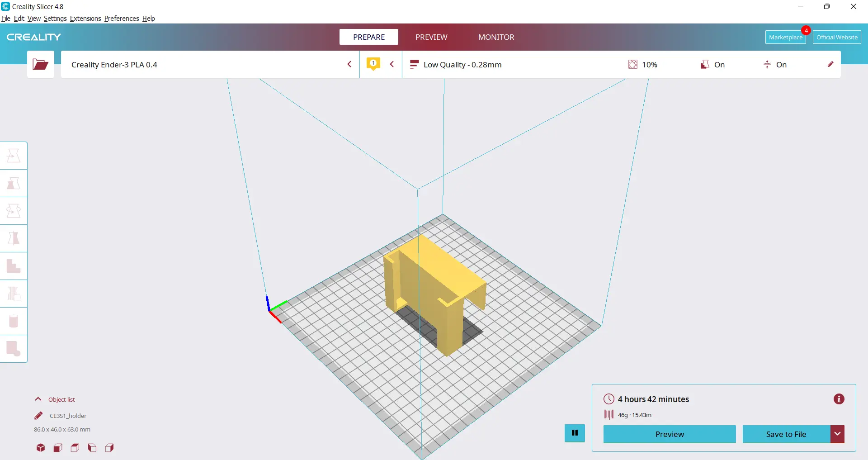Open the Extensions menu
868x460 pixels.
pos(85,19)
